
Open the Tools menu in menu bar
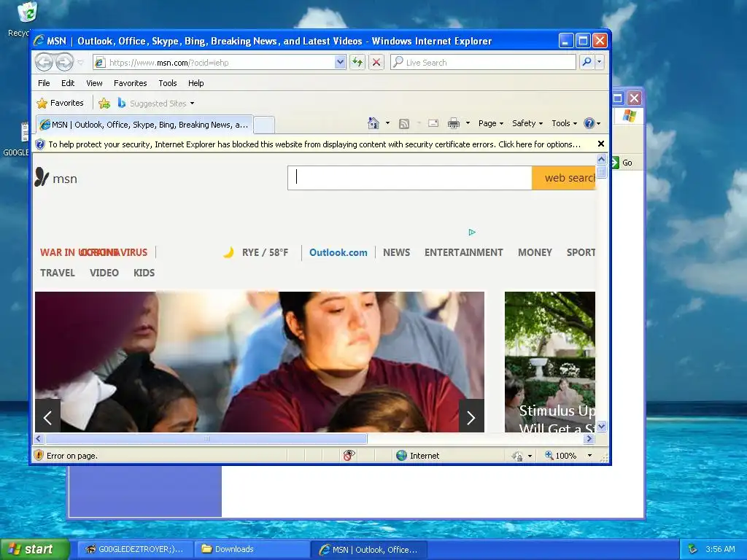pyautogui.click(x=168, y=83)
